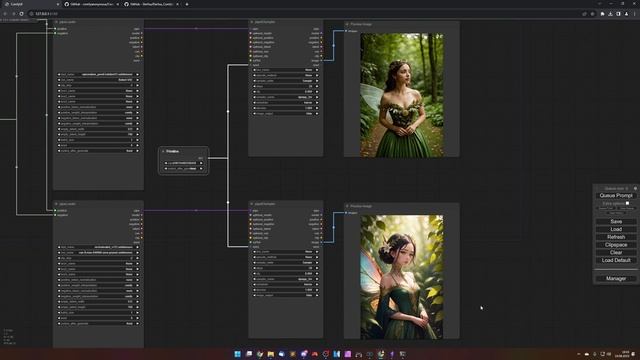The image size is (640, 360).
Task: Save the workflow with Save button
Action: 616,222
